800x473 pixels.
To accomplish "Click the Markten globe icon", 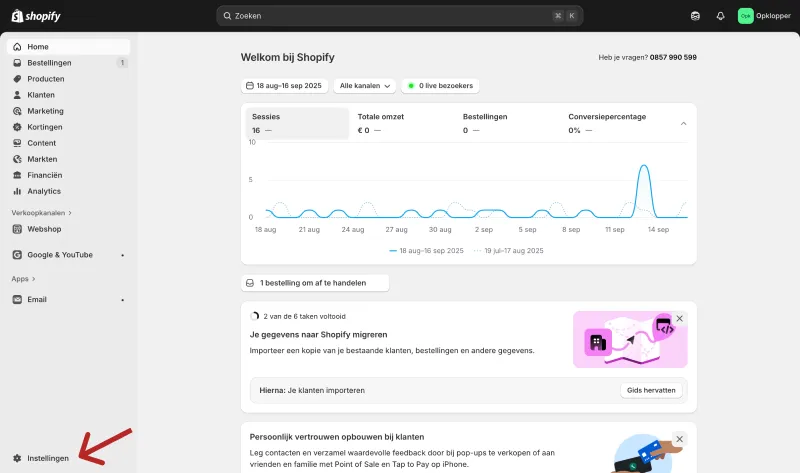I will point(17,159).
